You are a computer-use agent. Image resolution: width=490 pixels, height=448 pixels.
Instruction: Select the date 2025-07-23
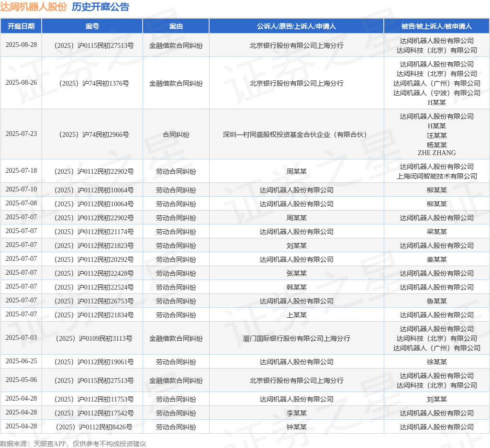21,134
